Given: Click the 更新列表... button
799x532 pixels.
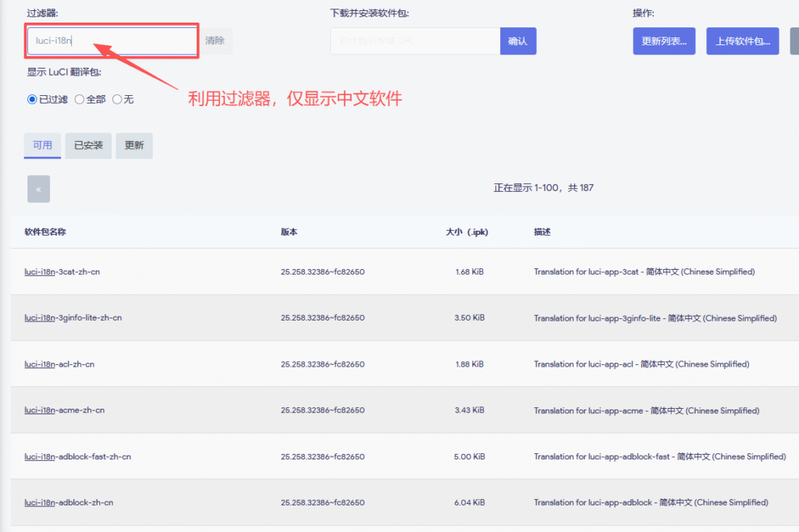Looking at the screenshot, I should pyautogui.click(x=664, y=41).
